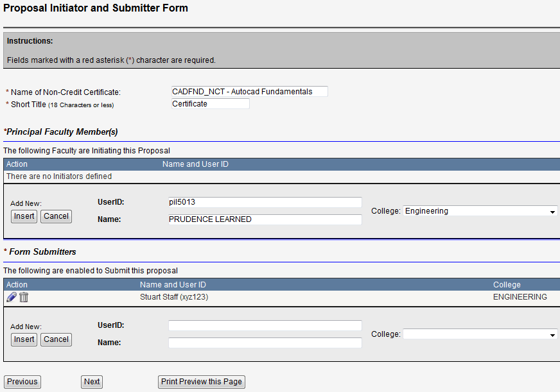Click 'Fields marked with a red asterisk' instruction text
Viewport: 560px width, 392px height.
[112, 60]
